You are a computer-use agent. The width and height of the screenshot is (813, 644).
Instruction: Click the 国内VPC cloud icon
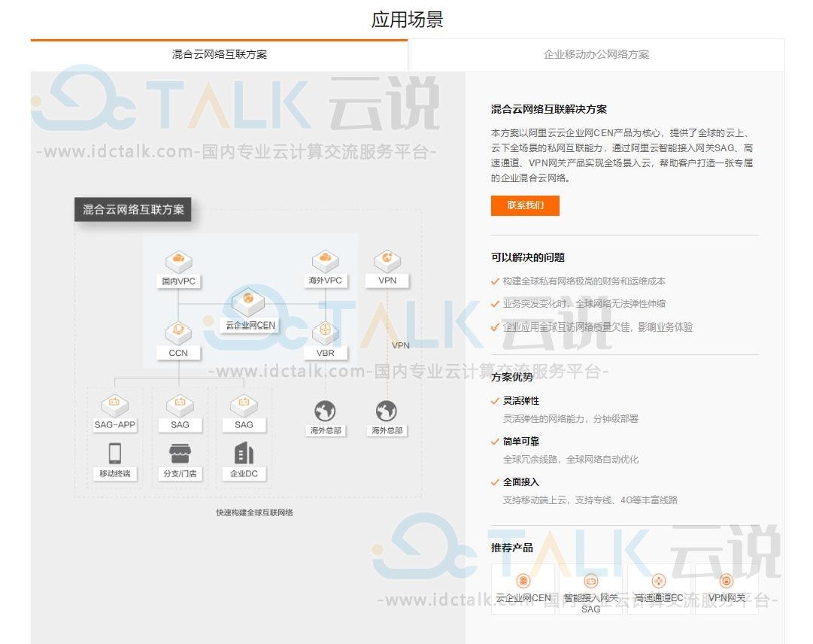point(179,261)
